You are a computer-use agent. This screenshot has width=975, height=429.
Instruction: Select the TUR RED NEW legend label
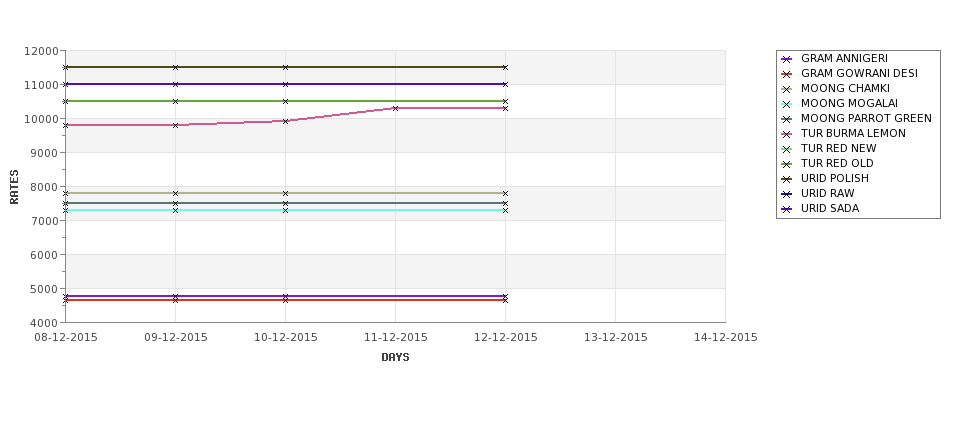[x=838, y=148]
